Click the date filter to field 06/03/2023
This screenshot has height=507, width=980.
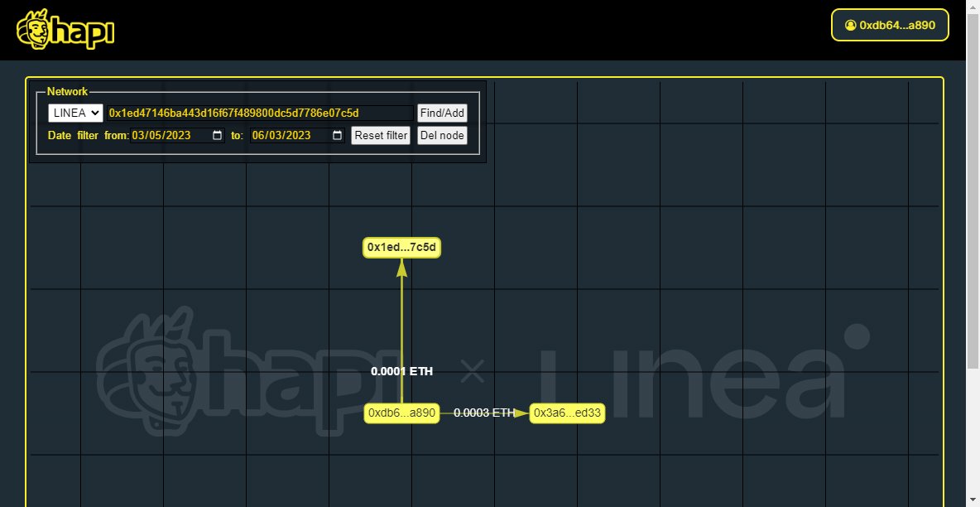click(x=297, y=135)
